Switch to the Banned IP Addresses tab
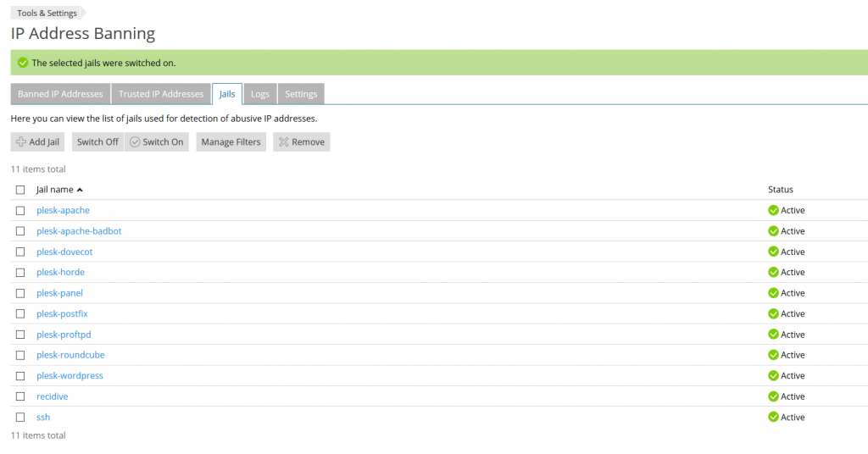Image resolution: width=868 pixels, height=454 pixels. coord(60,94)
